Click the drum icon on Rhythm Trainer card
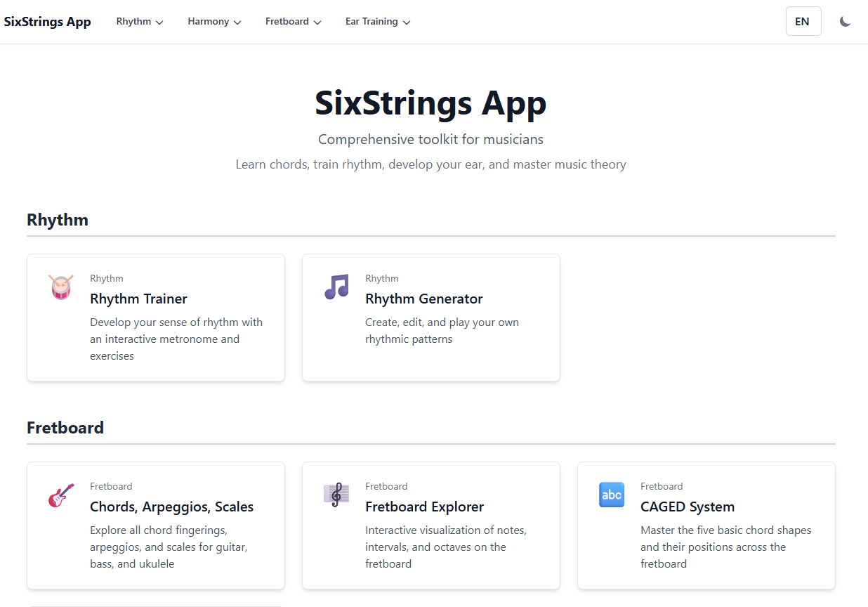This screenshot has height=607, width=868. tap(61, 287)
